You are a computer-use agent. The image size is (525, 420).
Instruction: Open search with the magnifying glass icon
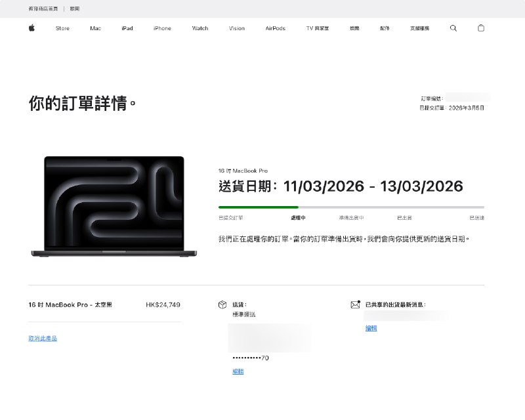pyautogui.click(x=453, y=28)
